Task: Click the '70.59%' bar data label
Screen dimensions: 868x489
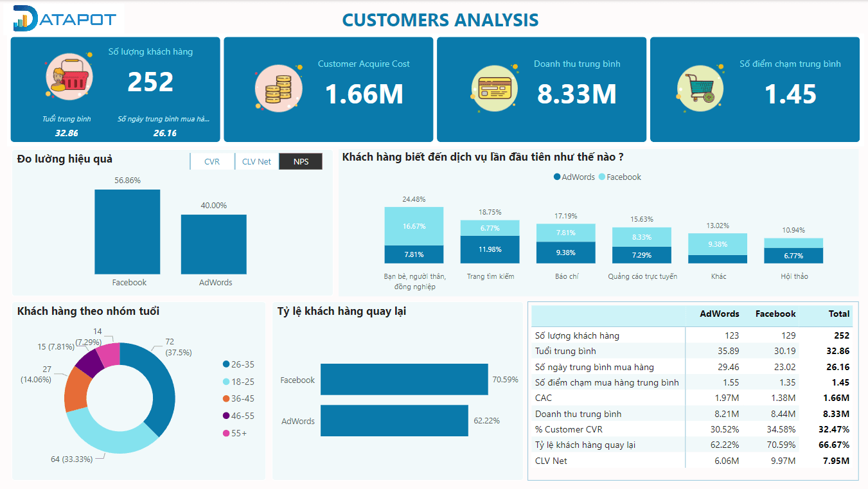Action: pos(505,380)
